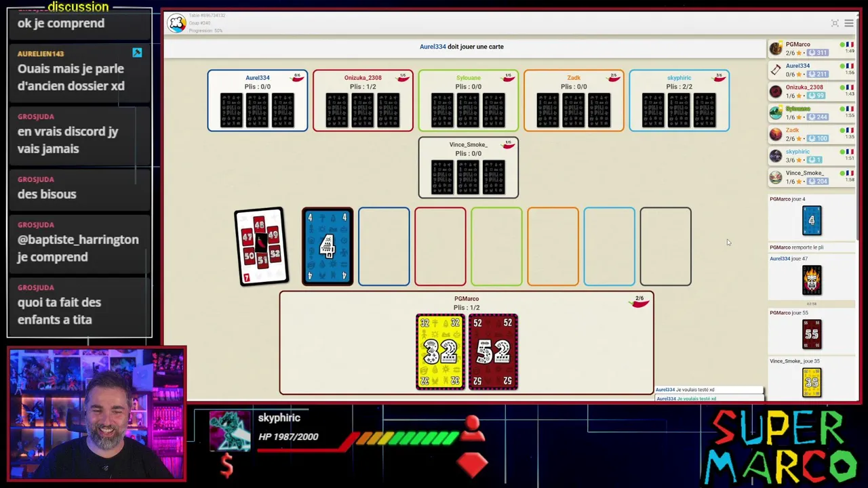Click Onizuka_2308 name in the right player list
The height and width of the screenshot is (488, 868).
coord(805,87)
